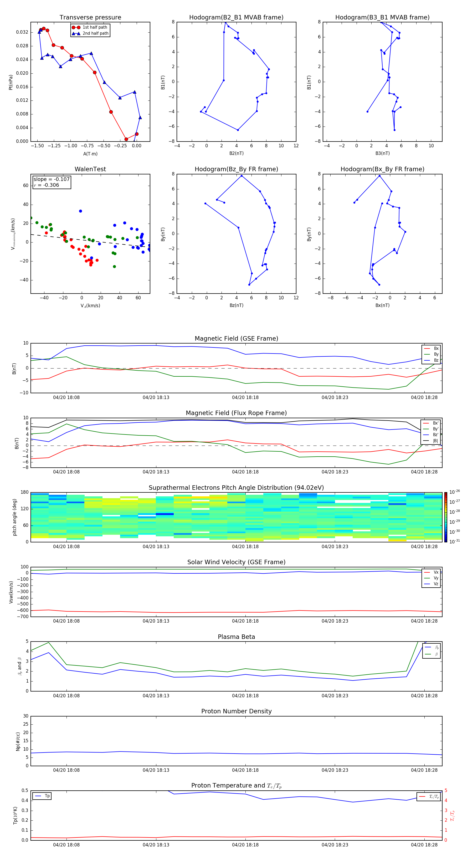Click 'Suprathermal Electrons Pitch Angle Distribution' title

[236, 488]
